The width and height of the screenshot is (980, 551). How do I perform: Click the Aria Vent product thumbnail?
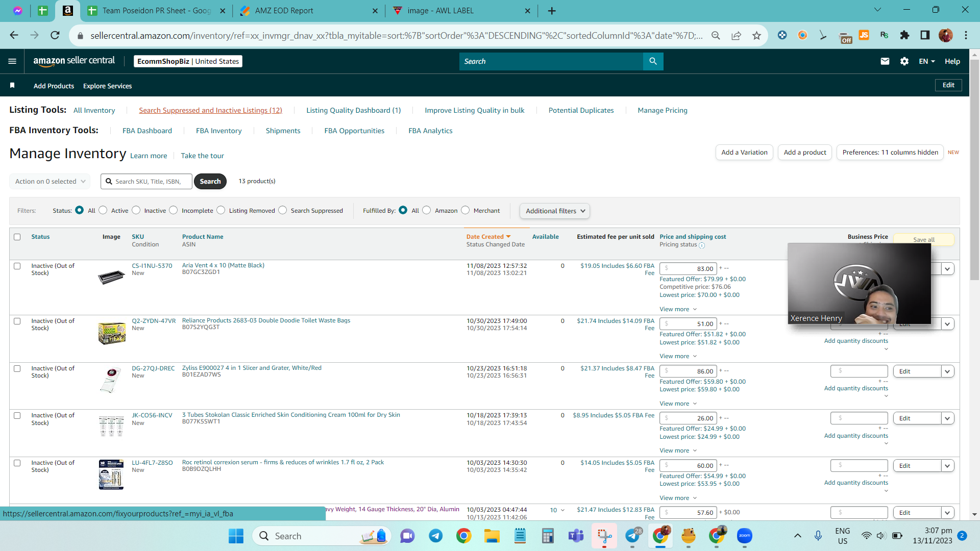click(x=111, y=277)
